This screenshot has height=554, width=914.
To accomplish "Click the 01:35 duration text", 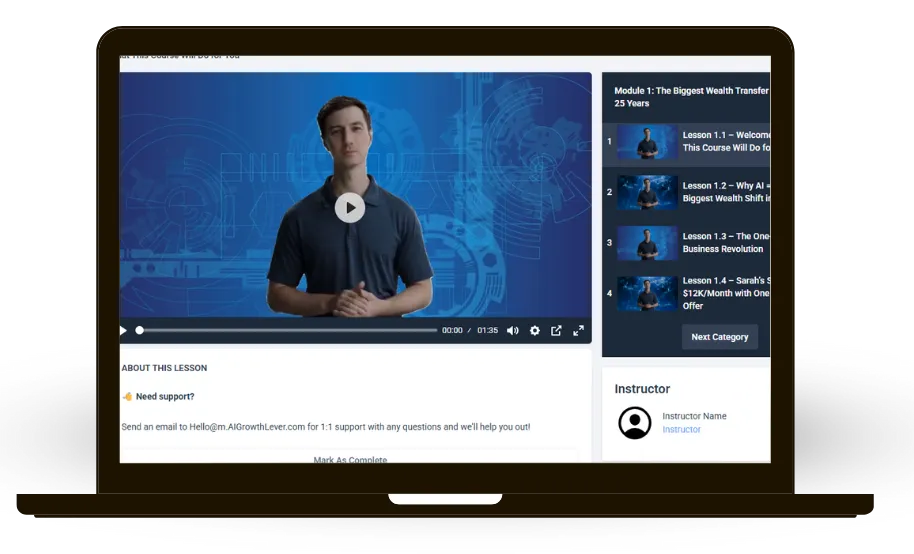I will (x=487, y=330).
